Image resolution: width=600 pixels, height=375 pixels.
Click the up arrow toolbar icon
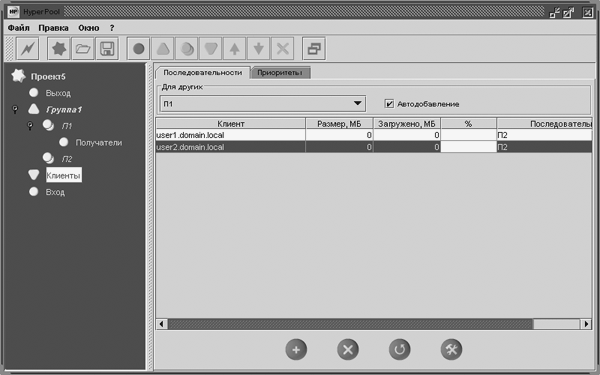click(x=235, y=49)
